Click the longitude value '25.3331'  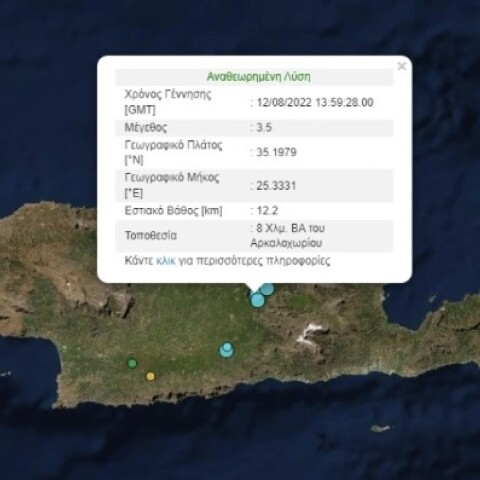(276, 186)
